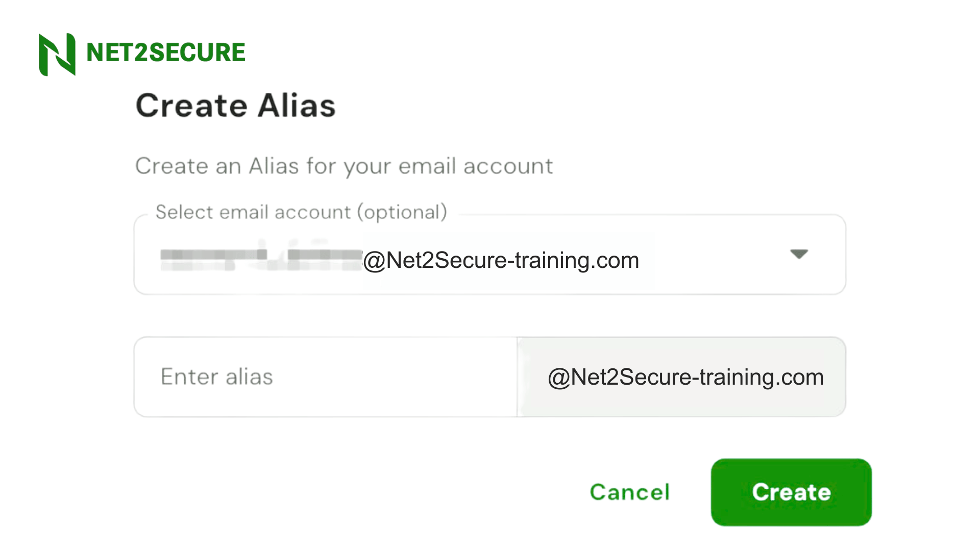Click the "Enter alias" placeholder text

(x=217, y=377)
